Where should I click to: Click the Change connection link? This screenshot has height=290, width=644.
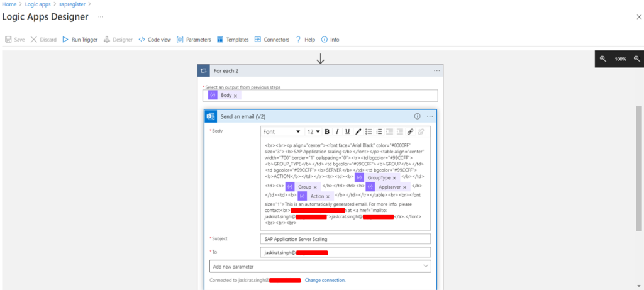(x=325, y=280)
